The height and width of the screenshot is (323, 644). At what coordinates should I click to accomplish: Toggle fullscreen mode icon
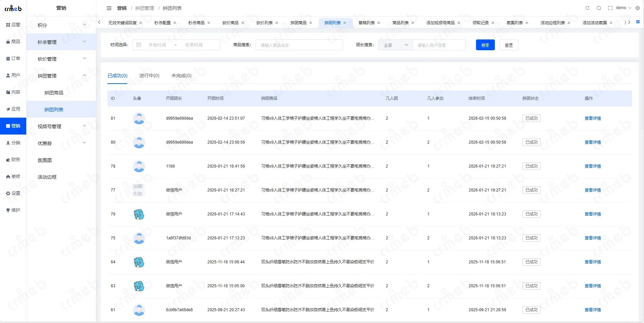tap(610, 8)
